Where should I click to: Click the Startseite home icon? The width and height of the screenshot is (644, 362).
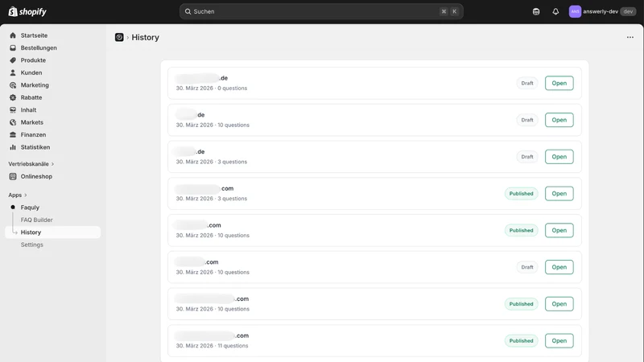(x=13, y=35)
